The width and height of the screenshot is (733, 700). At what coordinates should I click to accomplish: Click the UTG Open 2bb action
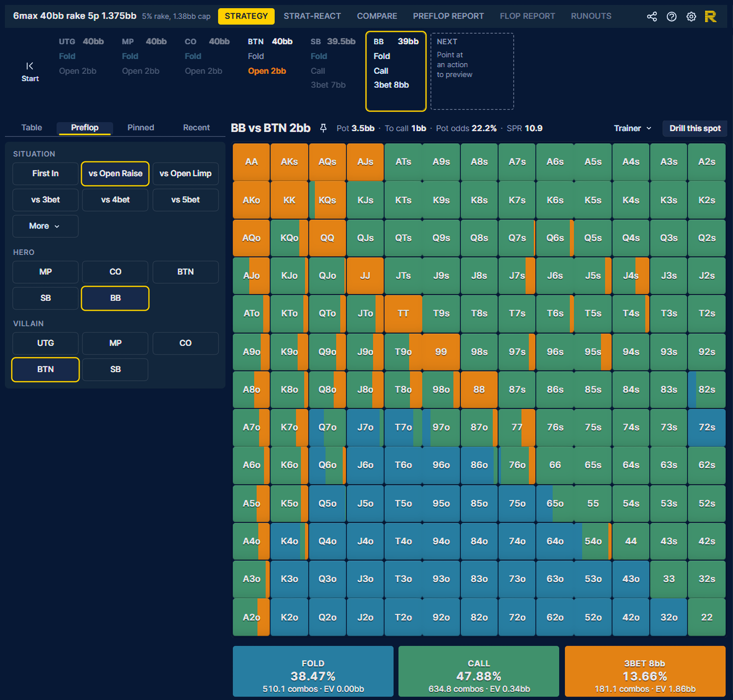(x=77, y=71)
